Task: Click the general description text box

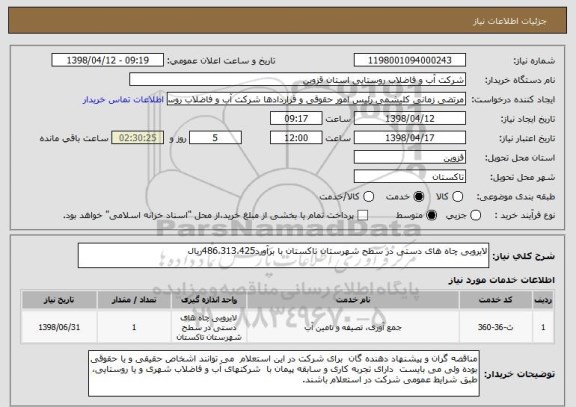Action: tap(283, 255)
